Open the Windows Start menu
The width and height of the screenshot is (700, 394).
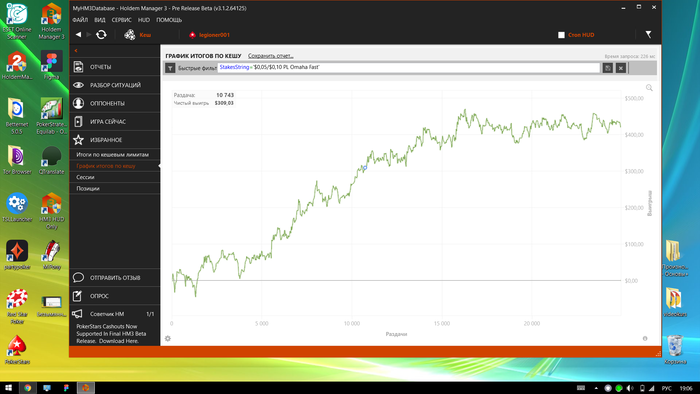pos(8,388)
